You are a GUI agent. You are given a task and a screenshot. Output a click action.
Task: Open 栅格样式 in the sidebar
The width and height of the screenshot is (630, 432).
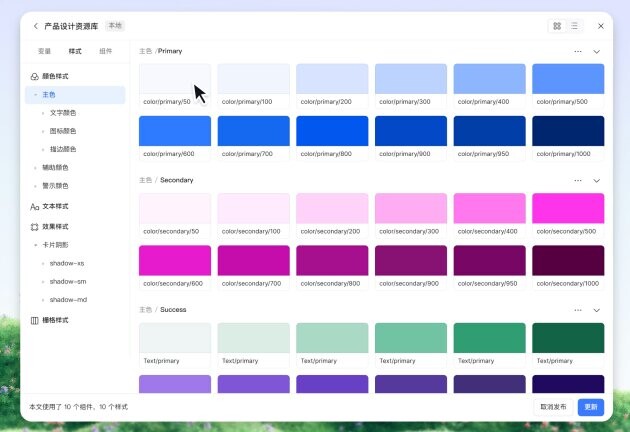pyautogui.click(x=56, y=320)
